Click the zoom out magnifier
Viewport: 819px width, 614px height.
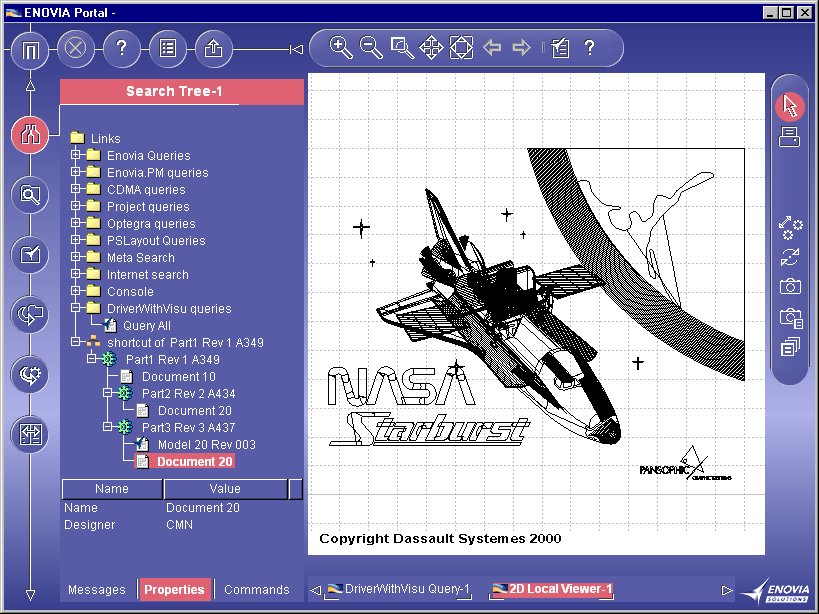(371, 48)
